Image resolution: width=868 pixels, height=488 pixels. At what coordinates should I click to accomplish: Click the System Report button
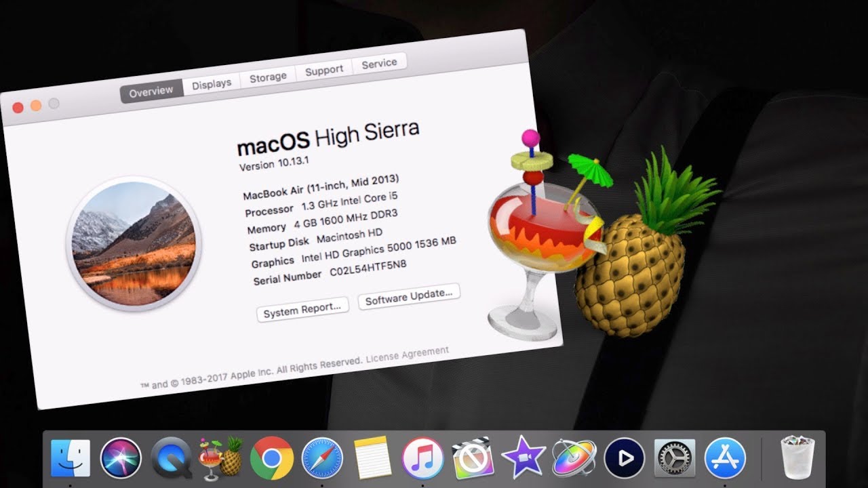pyautogui.click(x=302, y=309)
